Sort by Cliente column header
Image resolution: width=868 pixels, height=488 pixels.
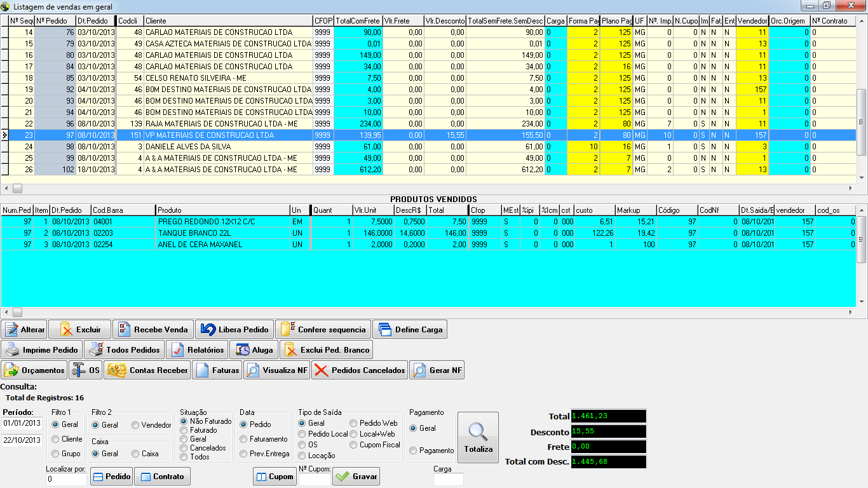click(228, 21)
